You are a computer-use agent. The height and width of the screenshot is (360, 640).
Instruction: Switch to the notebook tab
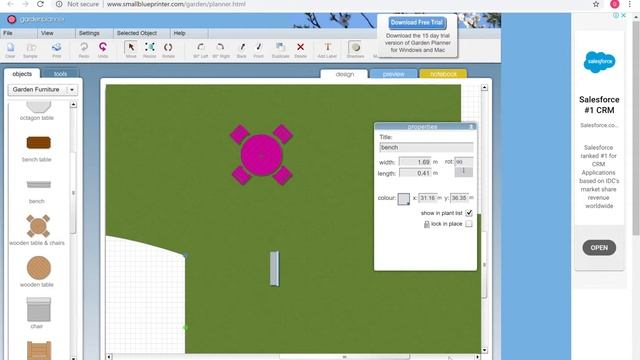click(x=443, y=74)
